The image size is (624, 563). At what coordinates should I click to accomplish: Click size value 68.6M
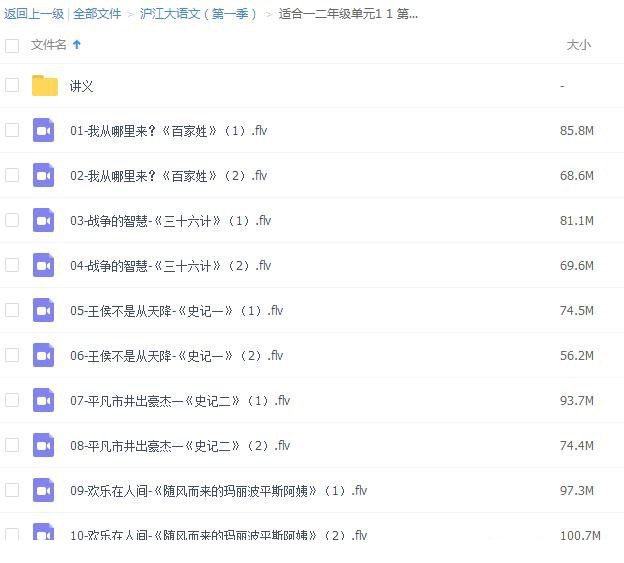pos(577,175)
